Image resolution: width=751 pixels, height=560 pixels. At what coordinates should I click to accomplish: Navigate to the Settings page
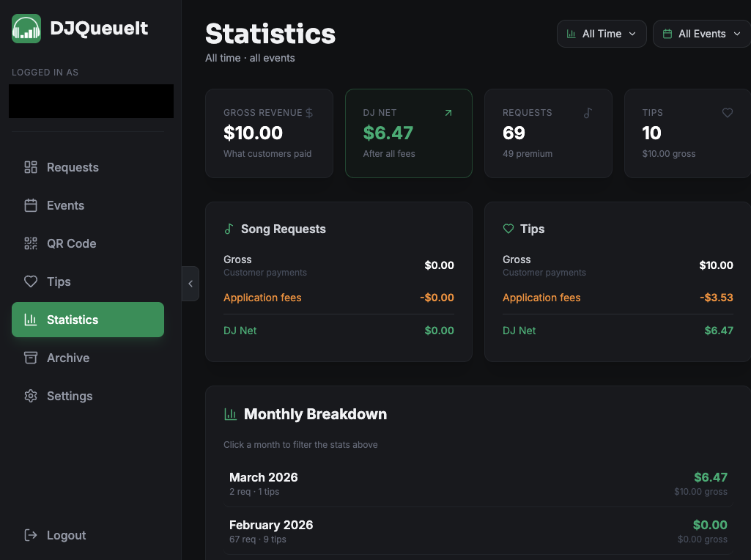point(70,396)
